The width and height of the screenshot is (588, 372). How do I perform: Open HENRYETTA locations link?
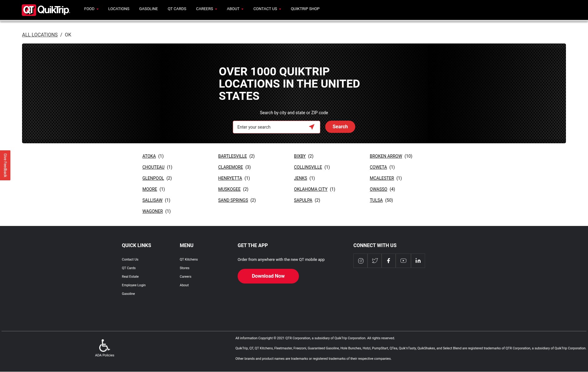click(230, 178)
